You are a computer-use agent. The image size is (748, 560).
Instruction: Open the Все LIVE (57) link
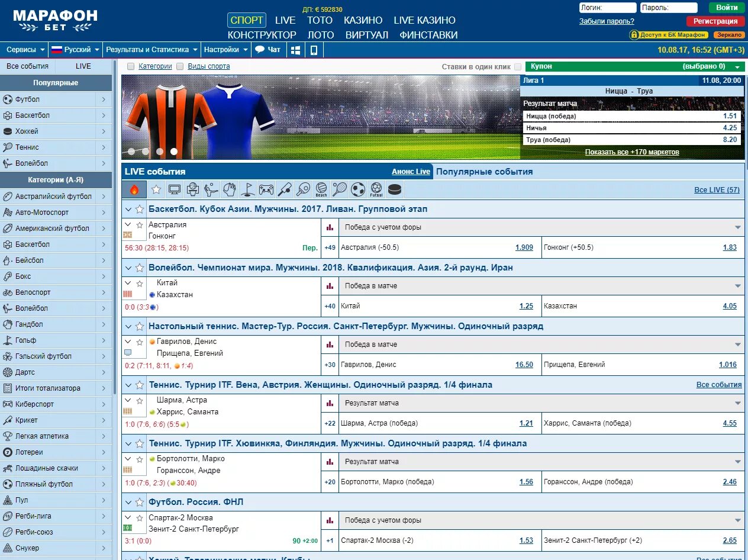717,190
